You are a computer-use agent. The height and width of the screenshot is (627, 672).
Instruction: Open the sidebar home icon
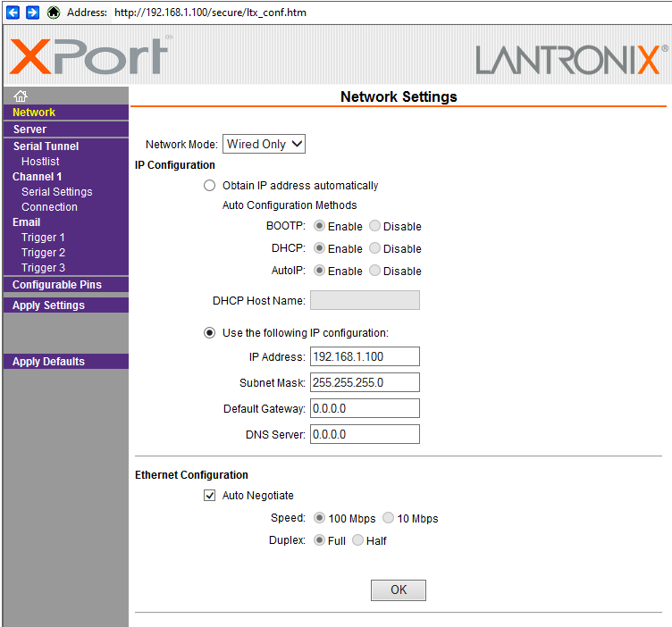click(x=21, y=96)
